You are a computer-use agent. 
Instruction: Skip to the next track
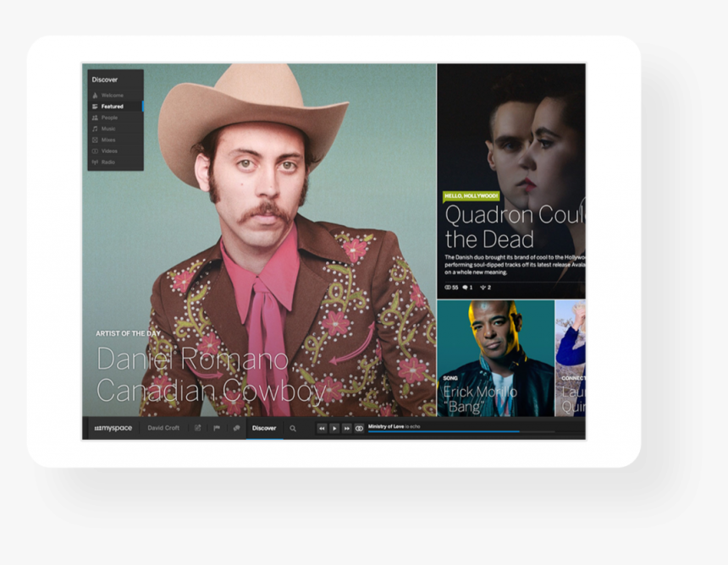(346, 429)
